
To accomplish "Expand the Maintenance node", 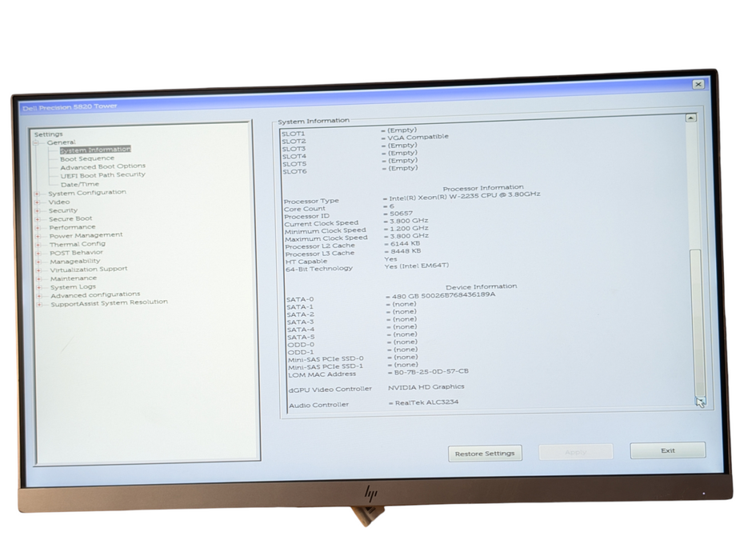I will (39, 279).
